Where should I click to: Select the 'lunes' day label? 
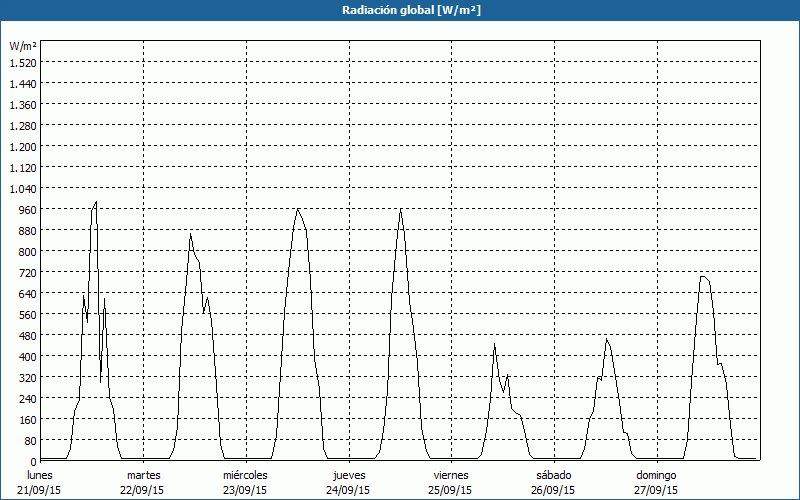pyautogui.click(x=40, y=475)
